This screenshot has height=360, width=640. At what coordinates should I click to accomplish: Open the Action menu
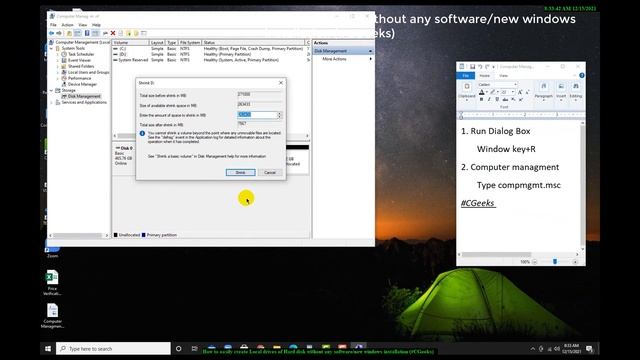[x=67, y=25]
